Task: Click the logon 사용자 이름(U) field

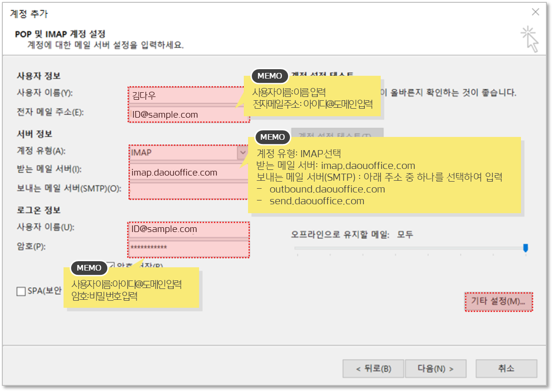Action: [x=188, y=229]
